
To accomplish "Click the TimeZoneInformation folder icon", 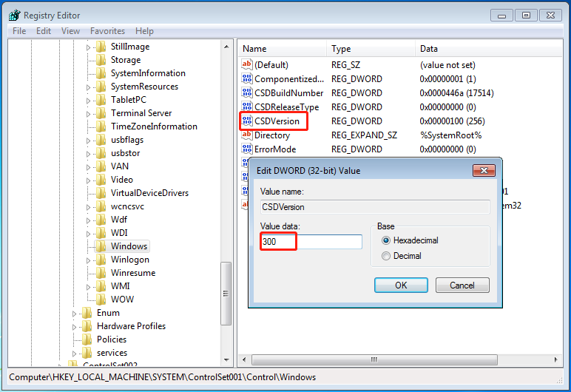I will 101,126.
